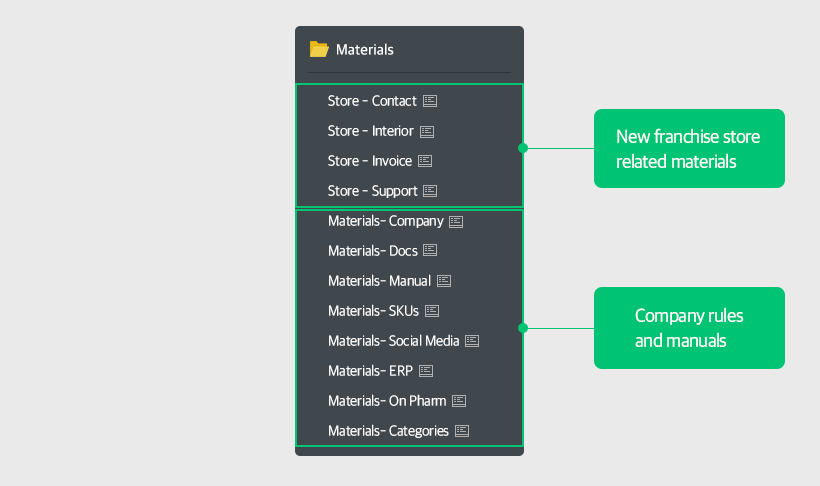Click the Company rules and manuals label

(x=689, y=328)
